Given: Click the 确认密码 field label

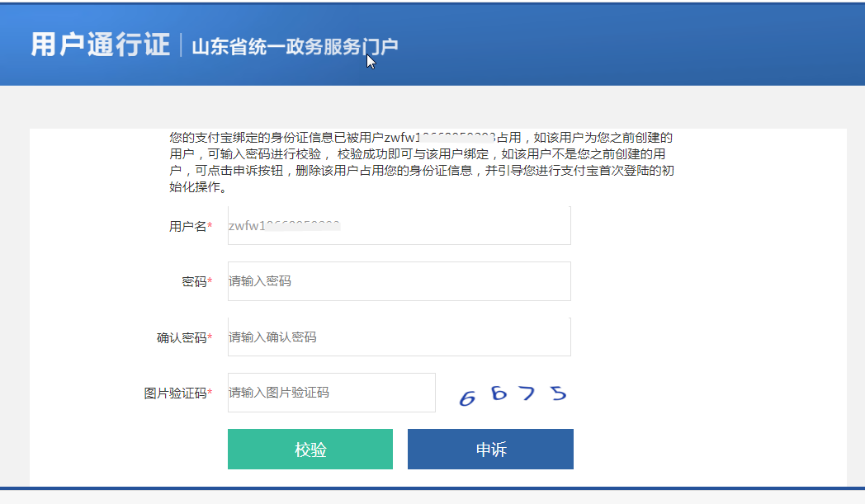Looking at the screenshot, I should 183,337.
